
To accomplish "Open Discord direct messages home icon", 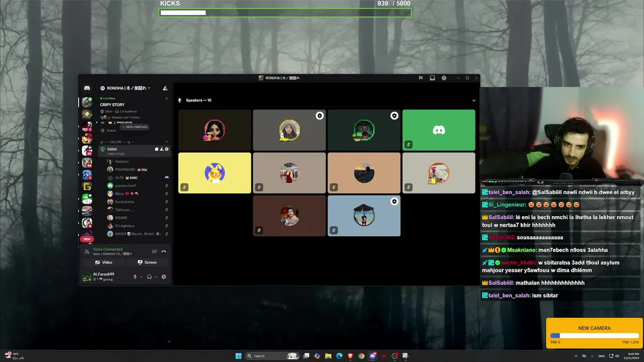I will pyautogui.click(x=87, y=88).
